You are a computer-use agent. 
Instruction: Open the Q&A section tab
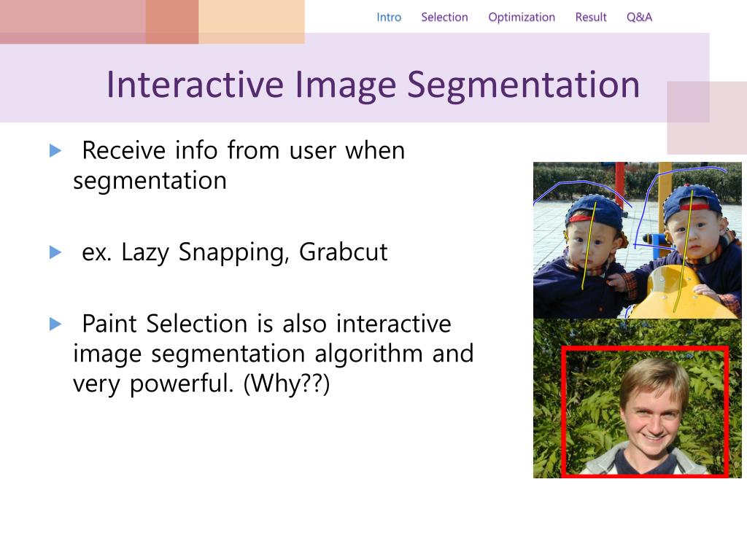coord(639,17)
